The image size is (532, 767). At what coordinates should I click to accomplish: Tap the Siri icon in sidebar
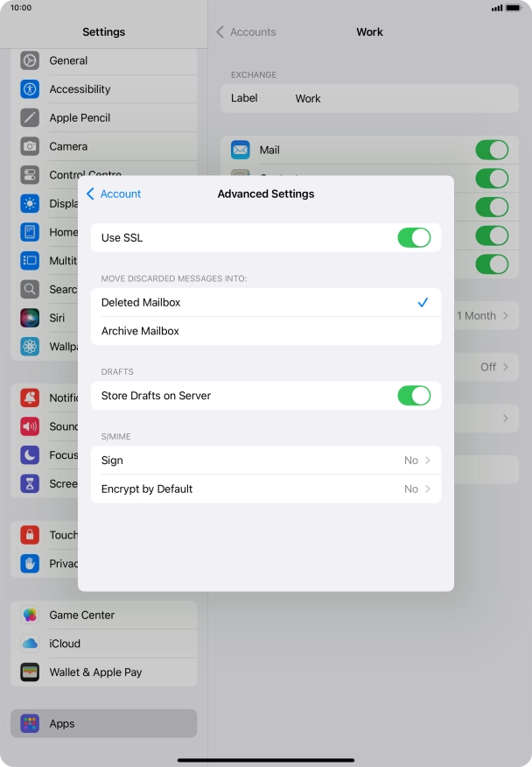[31, 318]
